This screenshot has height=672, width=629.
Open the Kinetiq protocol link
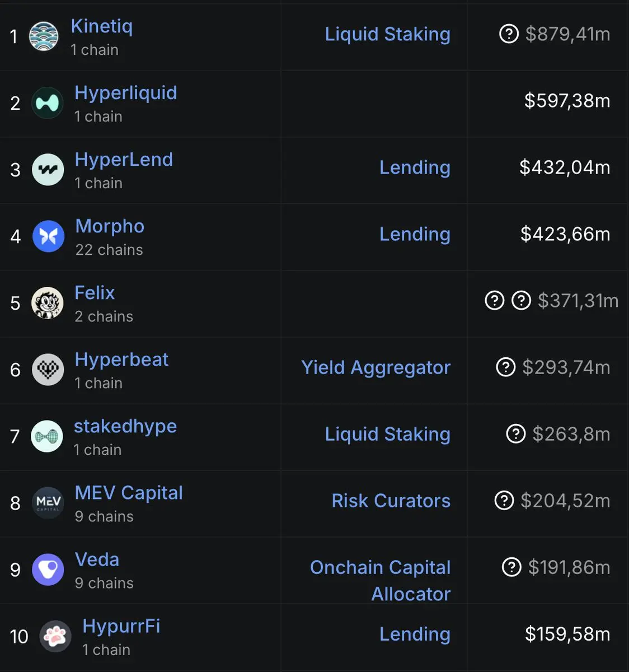click(x=102, y=26)
